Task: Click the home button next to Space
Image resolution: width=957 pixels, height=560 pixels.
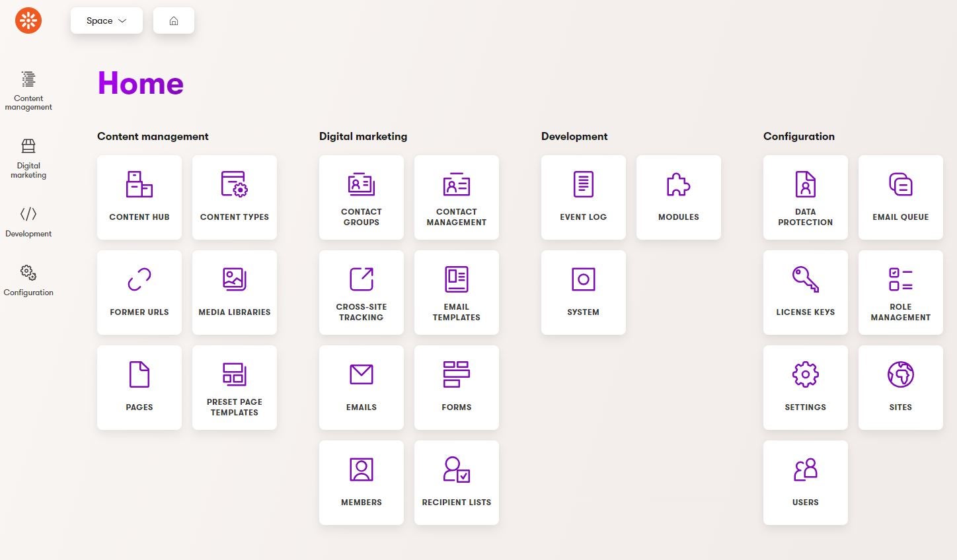Action: (173, 20)
